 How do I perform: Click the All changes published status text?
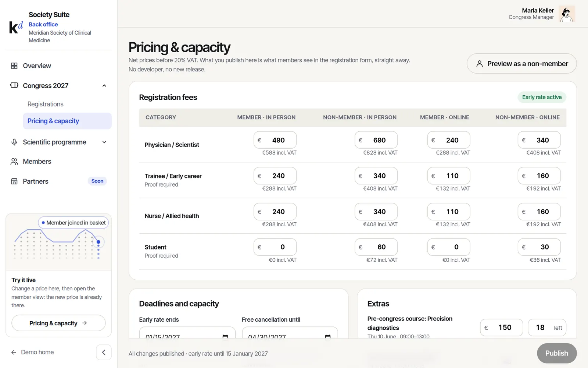coord(198,354)
